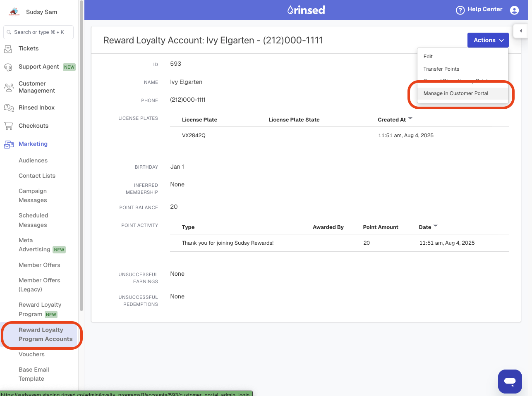
Task: Click the License Plate column header
Action: click(199, 120)
